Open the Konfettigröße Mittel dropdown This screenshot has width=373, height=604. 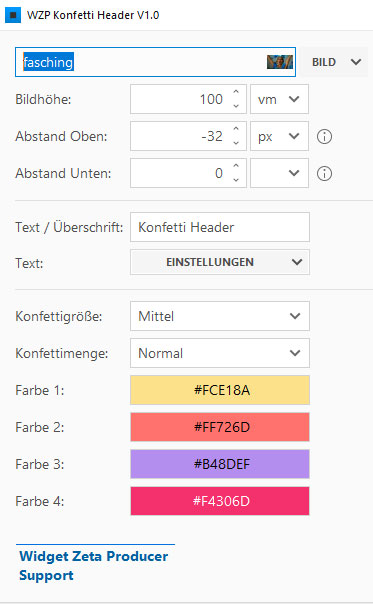point(220,316)
